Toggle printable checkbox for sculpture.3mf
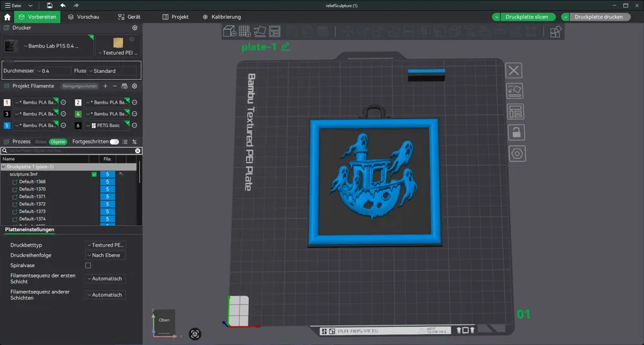Screen dimensions: 644x345 (94, 174)
